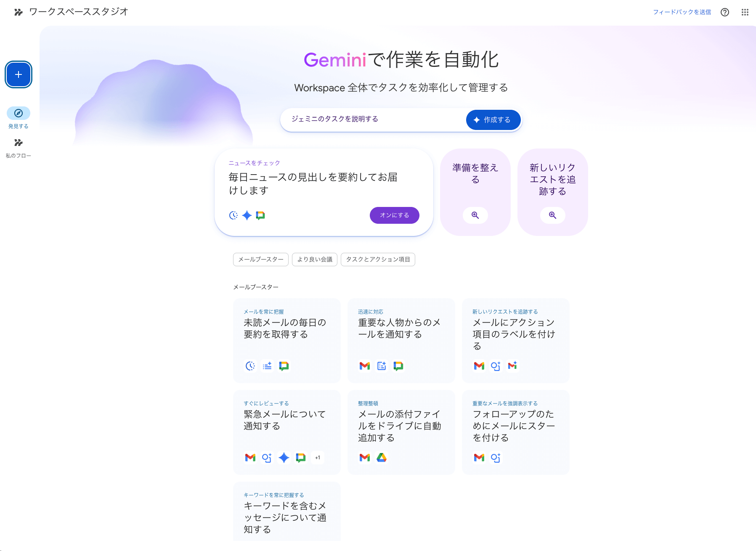Viewport: 756px width, 551px height.
Task: Select the タスクとアクション項目 filter chip
Action: [x=378, y=260]
